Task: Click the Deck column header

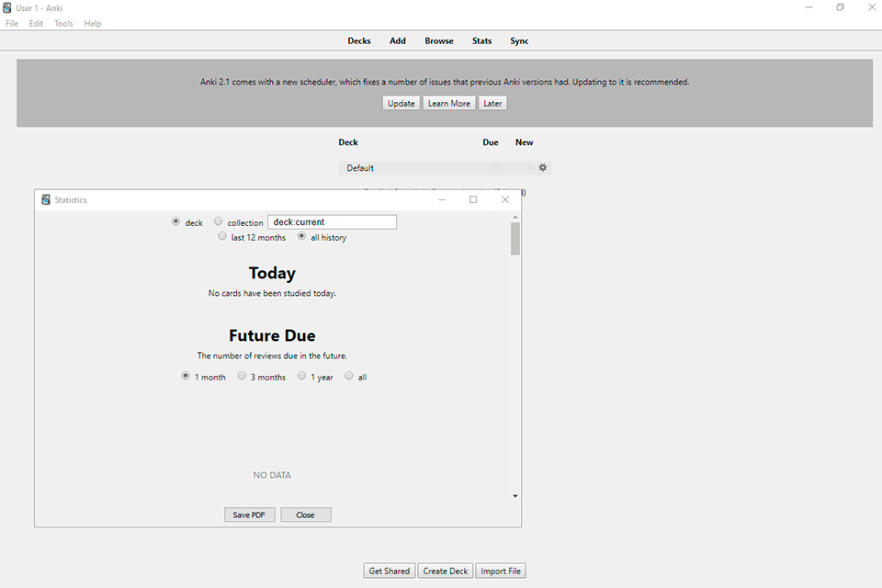Action: click(348, 142)
